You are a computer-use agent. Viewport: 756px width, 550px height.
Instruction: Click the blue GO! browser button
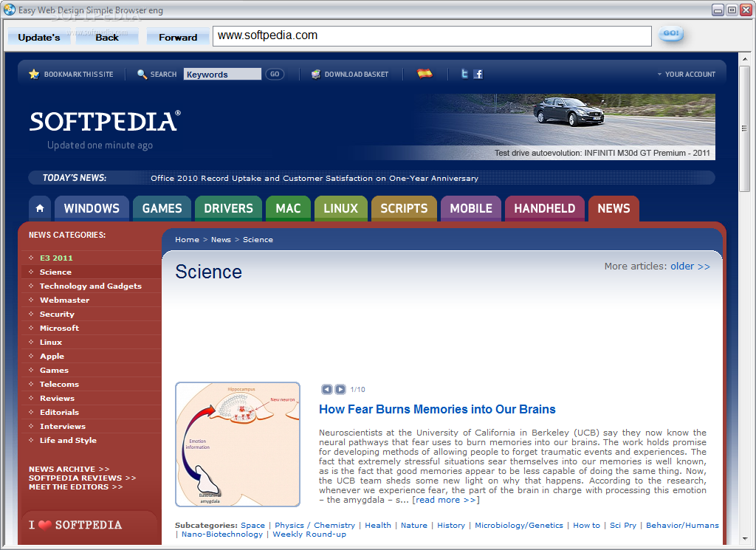click(x=670, y=33)
